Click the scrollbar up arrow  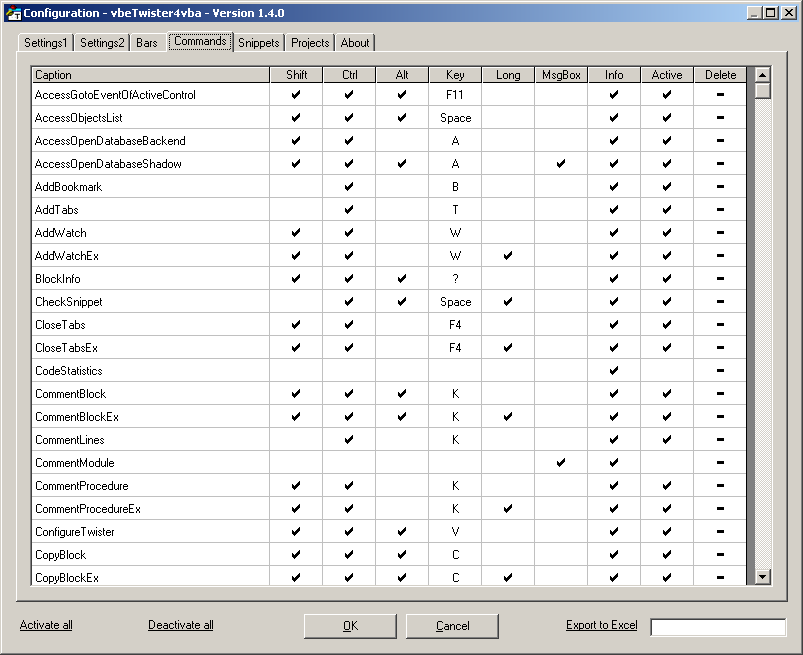[x=763, y=75]
